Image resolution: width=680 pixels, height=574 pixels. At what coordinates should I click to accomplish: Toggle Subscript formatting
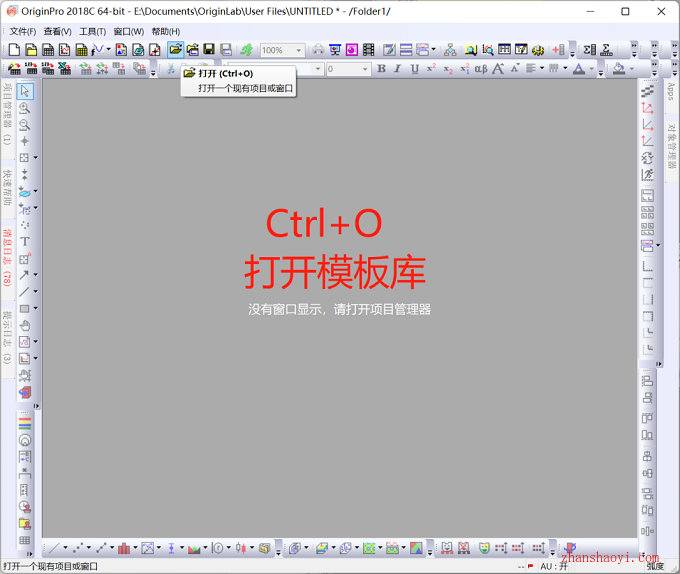(x=448, y=68)
